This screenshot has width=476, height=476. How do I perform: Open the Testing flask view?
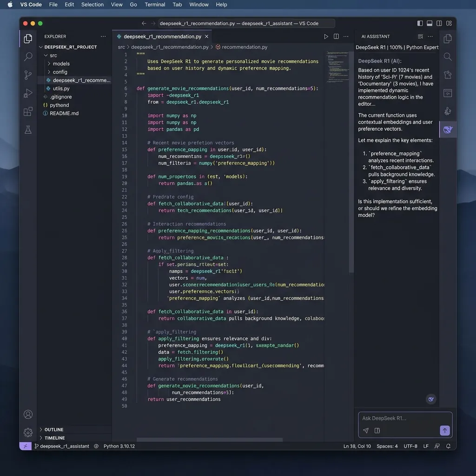(28, 130)
